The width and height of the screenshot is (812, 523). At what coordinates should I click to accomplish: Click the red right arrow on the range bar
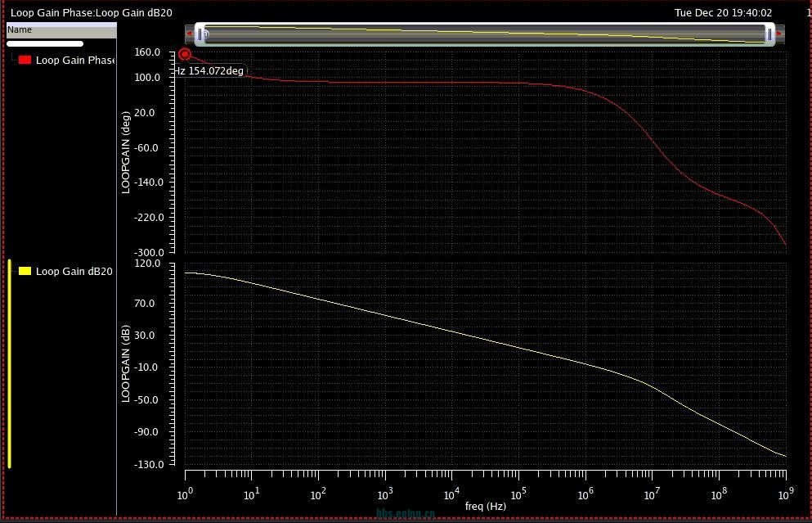(x=780, y=34)
